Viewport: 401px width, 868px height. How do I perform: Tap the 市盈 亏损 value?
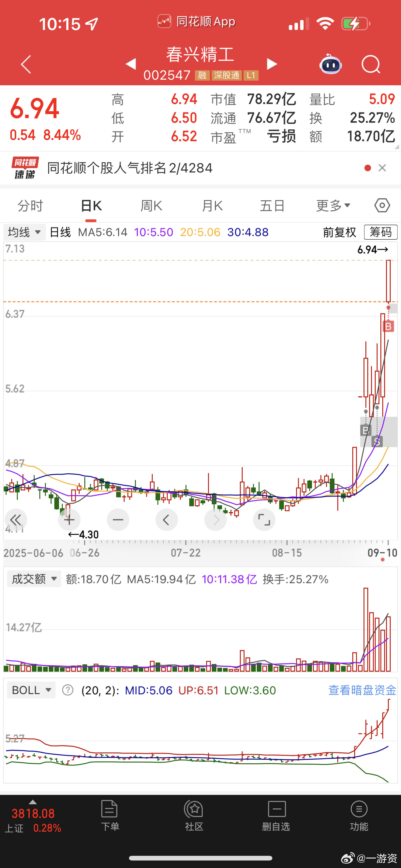pos(281,137)
